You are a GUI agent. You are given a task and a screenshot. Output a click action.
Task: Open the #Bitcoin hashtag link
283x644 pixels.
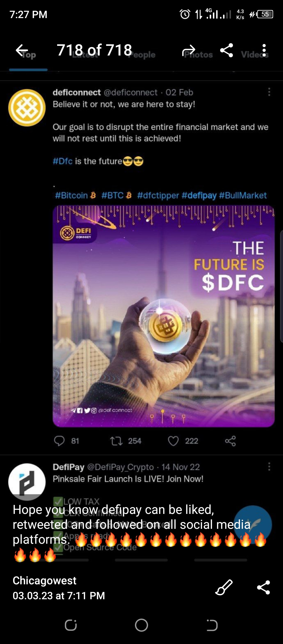[71, 195]
